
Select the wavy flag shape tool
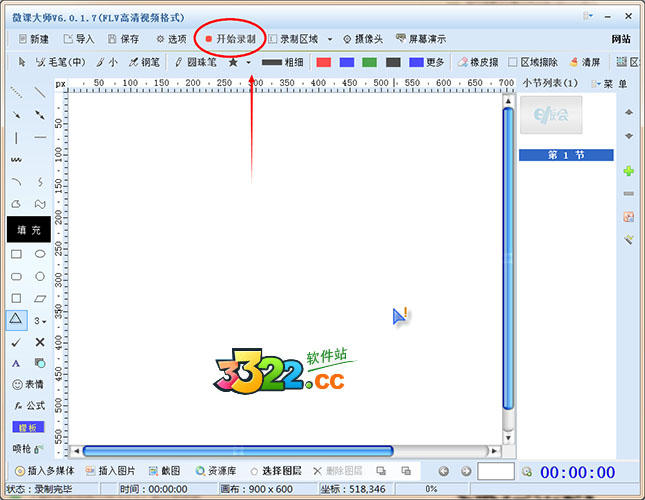pos(40,204)
